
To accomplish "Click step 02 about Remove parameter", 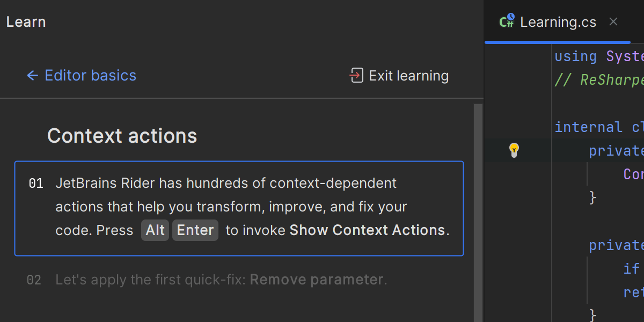I will tap(221, 280).
